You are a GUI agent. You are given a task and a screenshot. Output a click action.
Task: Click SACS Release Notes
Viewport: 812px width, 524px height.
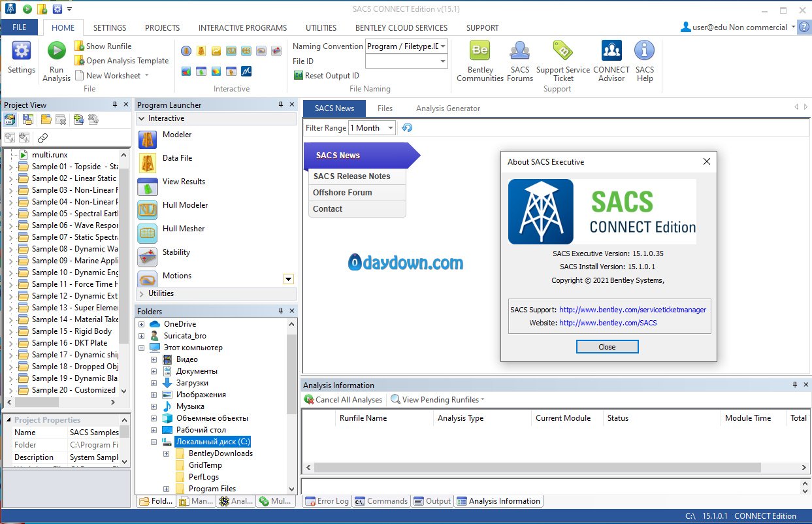(357, 176)
